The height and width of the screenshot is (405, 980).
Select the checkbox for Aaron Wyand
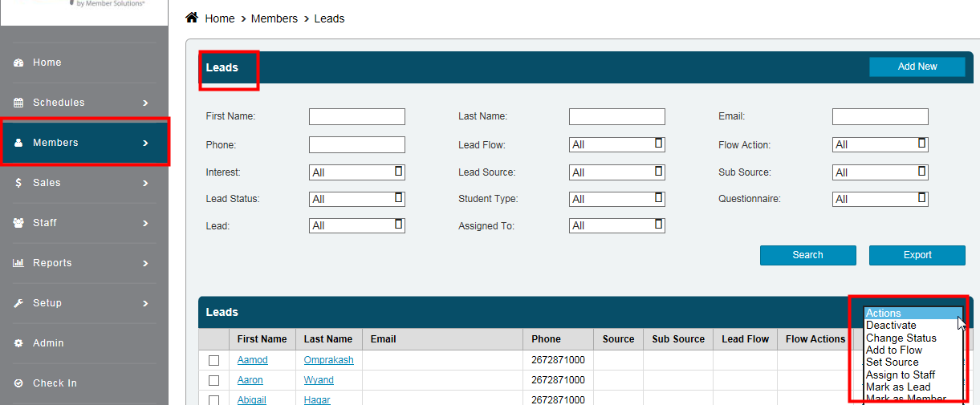point(213,380)
